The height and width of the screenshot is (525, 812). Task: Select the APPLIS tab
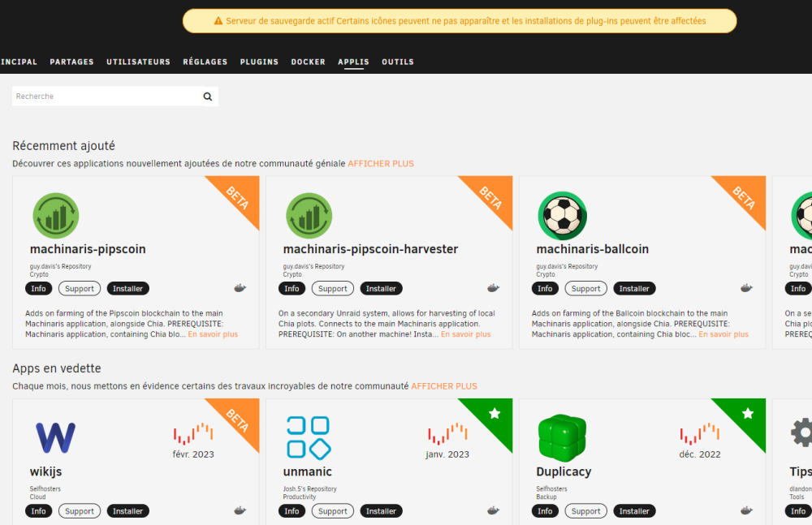pyautogui.click(x=354, y=62)
